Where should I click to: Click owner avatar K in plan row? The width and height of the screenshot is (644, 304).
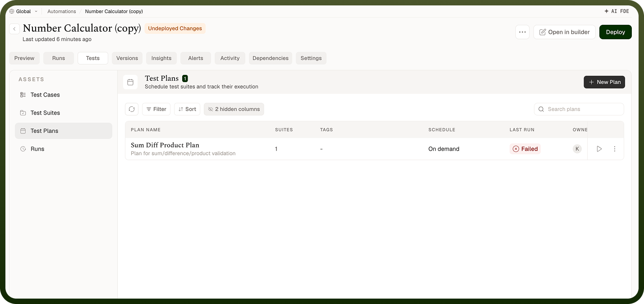tap(577, 149)
